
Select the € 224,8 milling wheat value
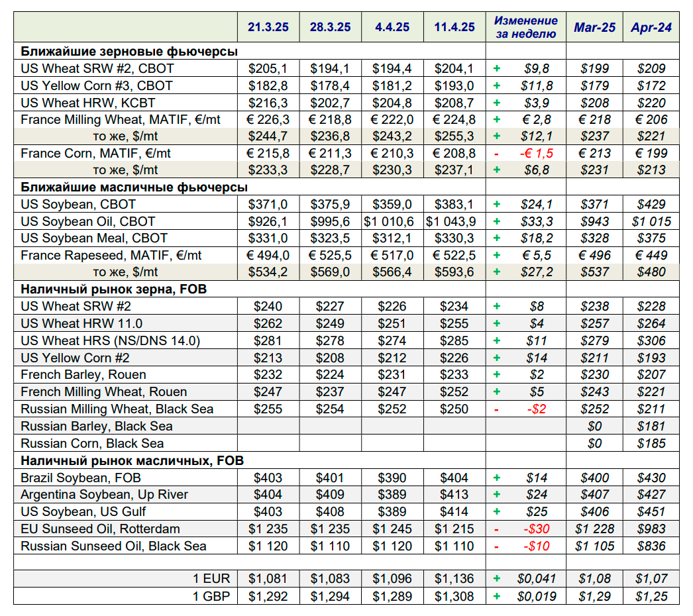pyautogui.click(x=454, y=119)
